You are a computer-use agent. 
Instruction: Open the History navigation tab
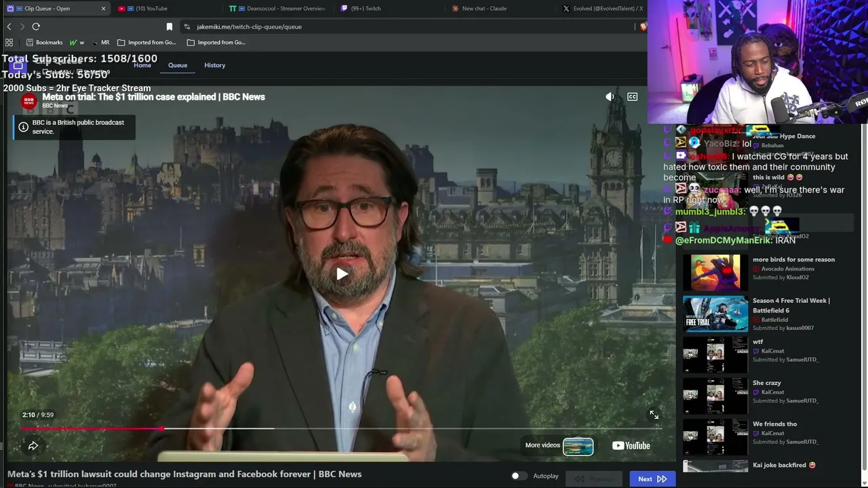pos(214,65)
